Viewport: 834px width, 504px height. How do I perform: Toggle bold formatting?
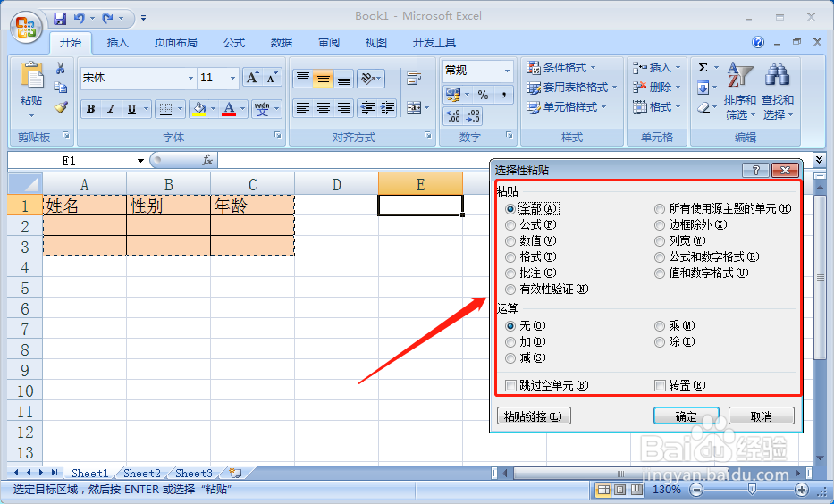tap(91, 109)
